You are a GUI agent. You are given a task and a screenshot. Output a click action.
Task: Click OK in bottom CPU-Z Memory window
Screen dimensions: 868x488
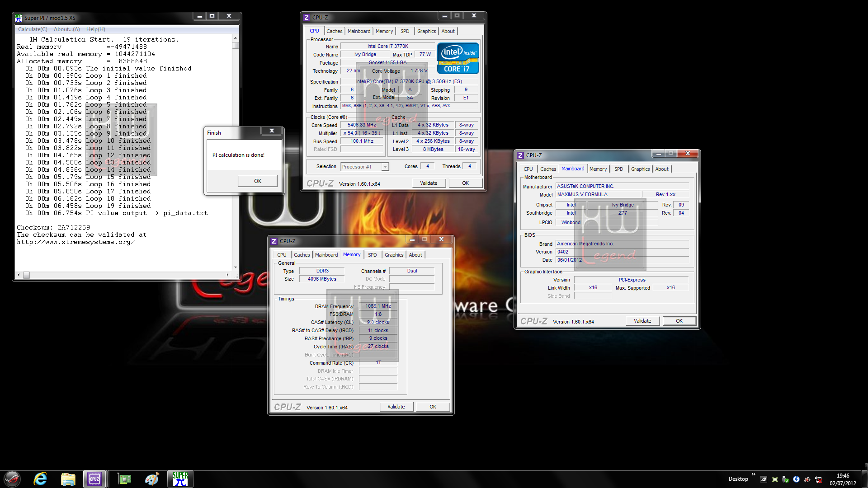pyautogui.click(x=433, y=407)
